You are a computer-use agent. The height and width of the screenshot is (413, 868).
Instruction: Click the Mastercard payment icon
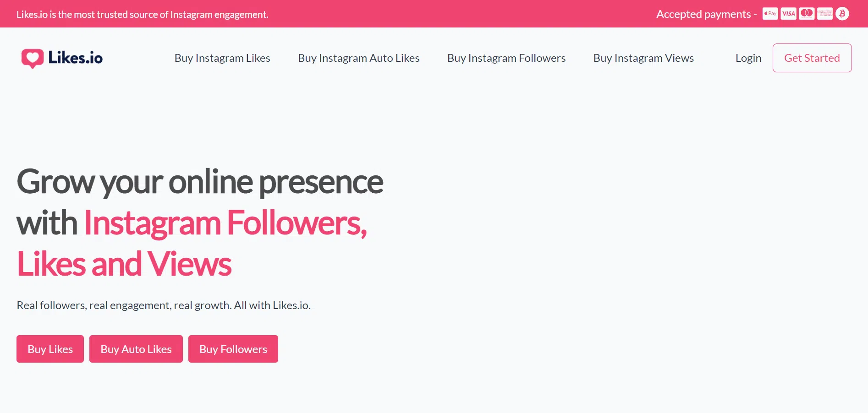click(807, 14)
